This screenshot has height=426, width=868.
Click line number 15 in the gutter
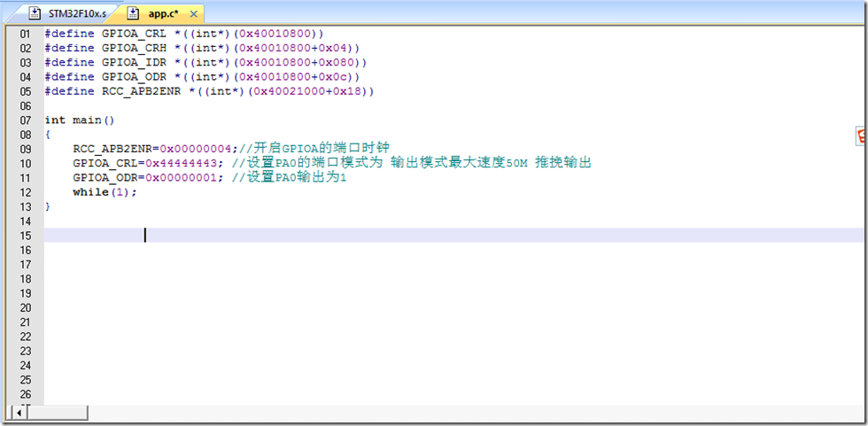click(x=25, y=235)
